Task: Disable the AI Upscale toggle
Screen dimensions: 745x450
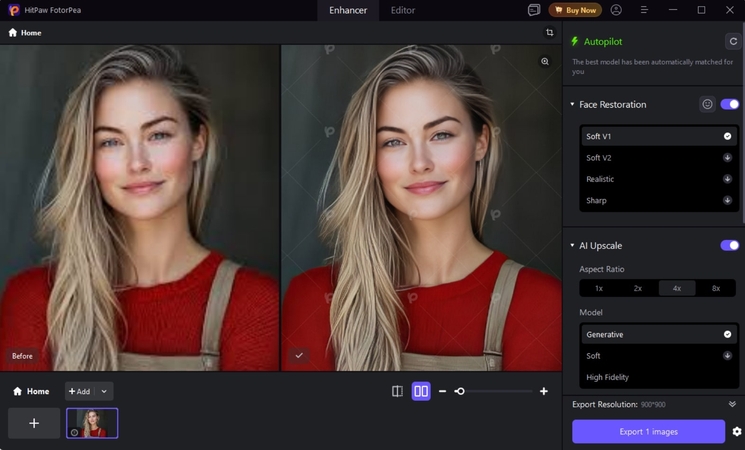Action: click(x=729, y=245)
